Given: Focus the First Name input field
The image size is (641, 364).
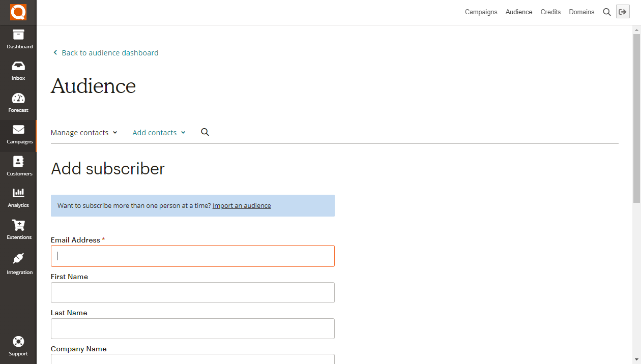Looking at the screenshot, I should (x=193, y=293).
